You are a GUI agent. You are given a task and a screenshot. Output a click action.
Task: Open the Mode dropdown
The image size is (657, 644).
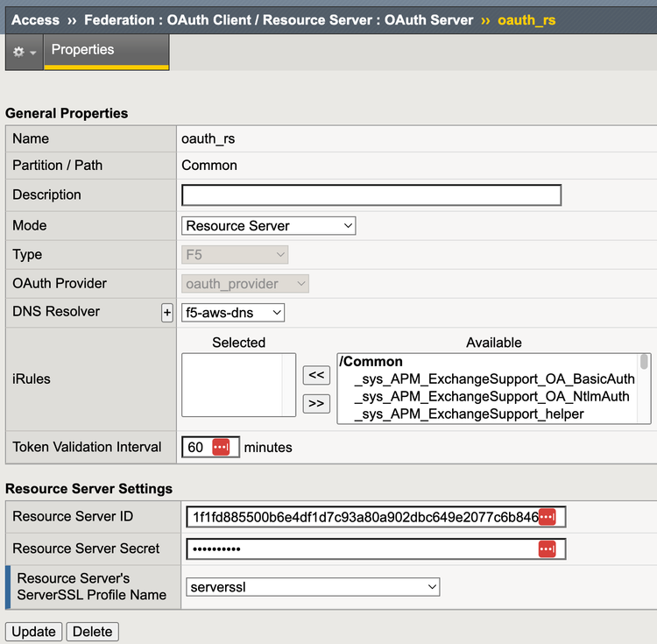click(269, 225)
